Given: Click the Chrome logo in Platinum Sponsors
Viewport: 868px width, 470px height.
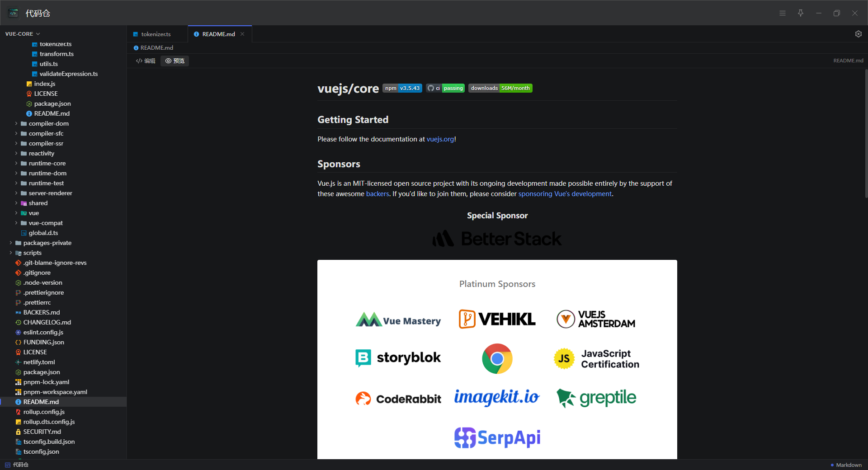Looking at the screenshot, I should click(497, 359).
